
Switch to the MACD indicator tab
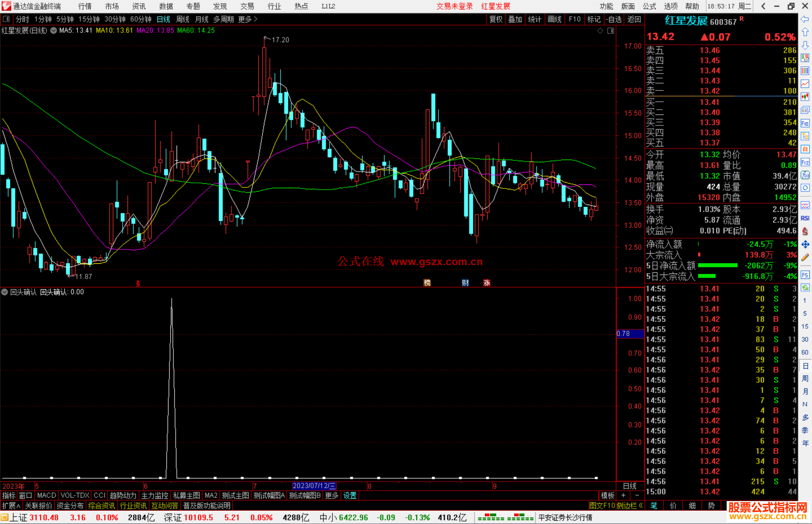pos(46,495)
